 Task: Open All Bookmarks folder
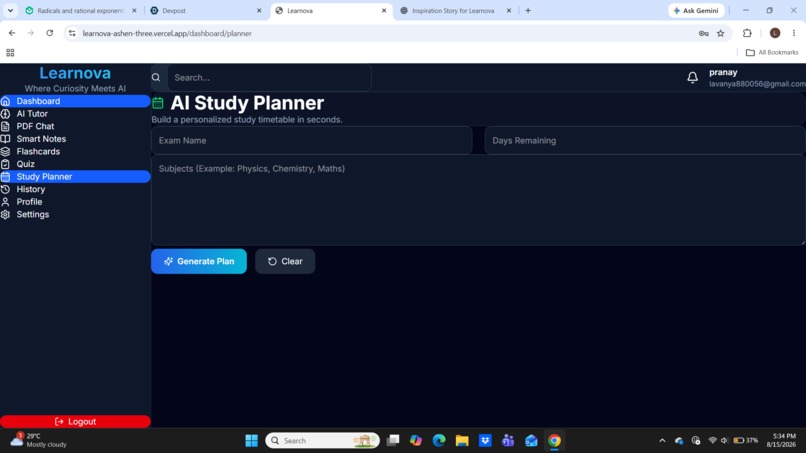[x=772, y=52]
